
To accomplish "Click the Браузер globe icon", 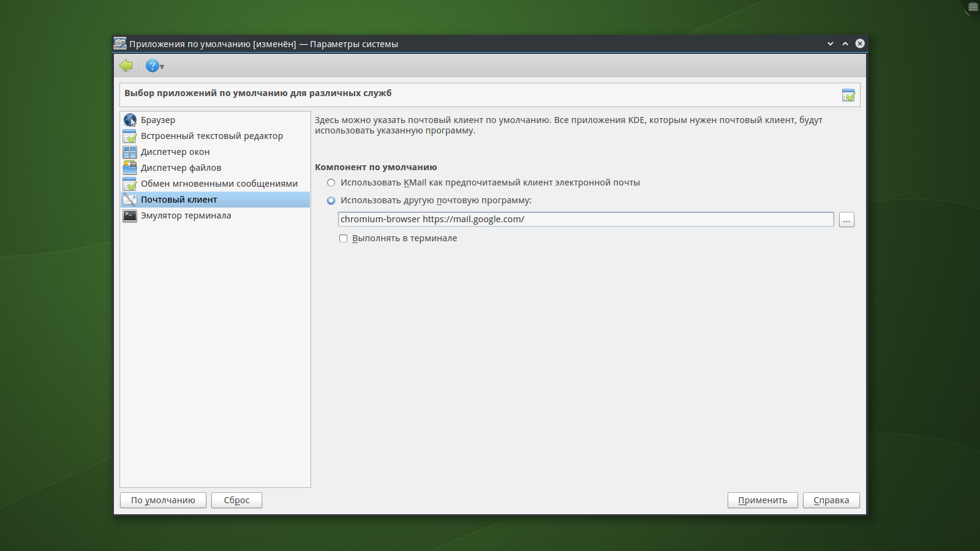I will (130, 120).
